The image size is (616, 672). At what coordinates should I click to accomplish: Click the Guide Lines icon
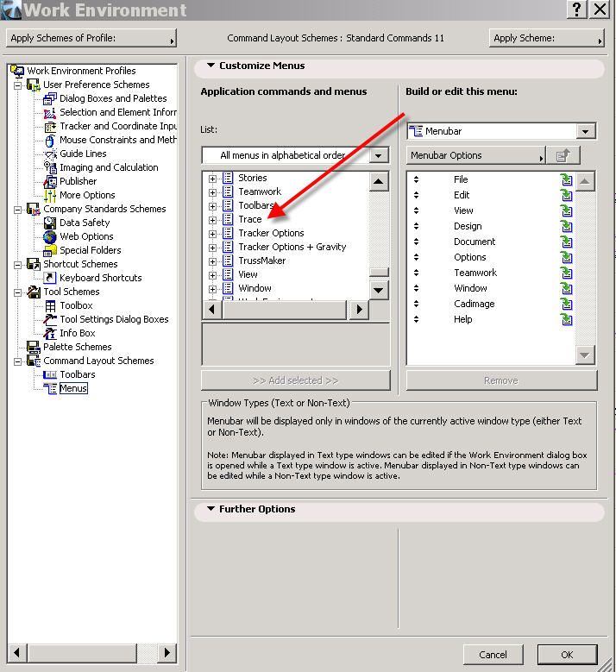click(51, 154)
